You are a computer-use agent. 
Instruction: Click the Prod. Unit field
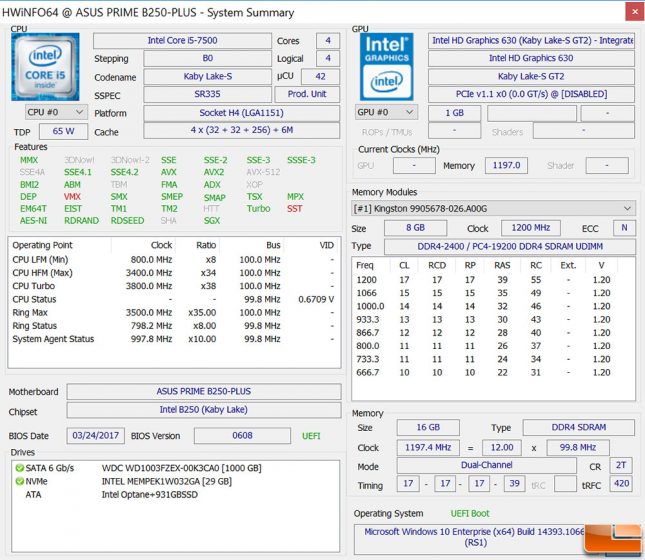pyautogui.click(x=307, y=94)
